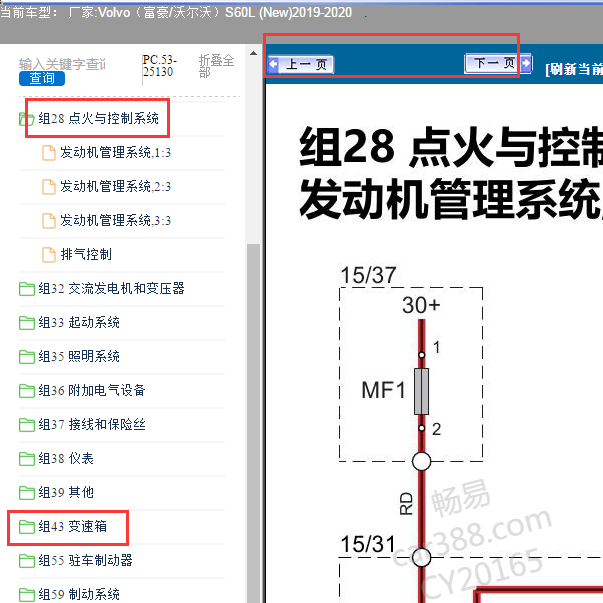Expand 组39 其他 folder
Screen dimensions: 603x603
click(66, 492)
